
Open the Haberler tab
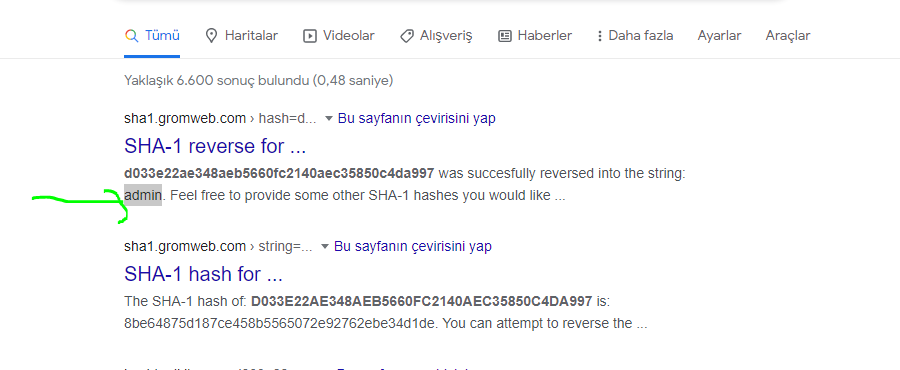pyautogui.click(x=535, y=36)
